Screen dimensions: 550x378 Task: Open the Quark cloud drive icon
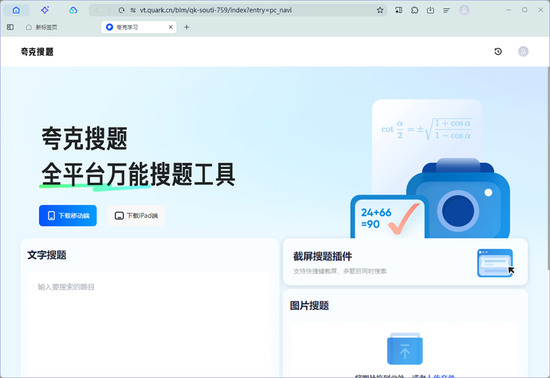[73, 10]
